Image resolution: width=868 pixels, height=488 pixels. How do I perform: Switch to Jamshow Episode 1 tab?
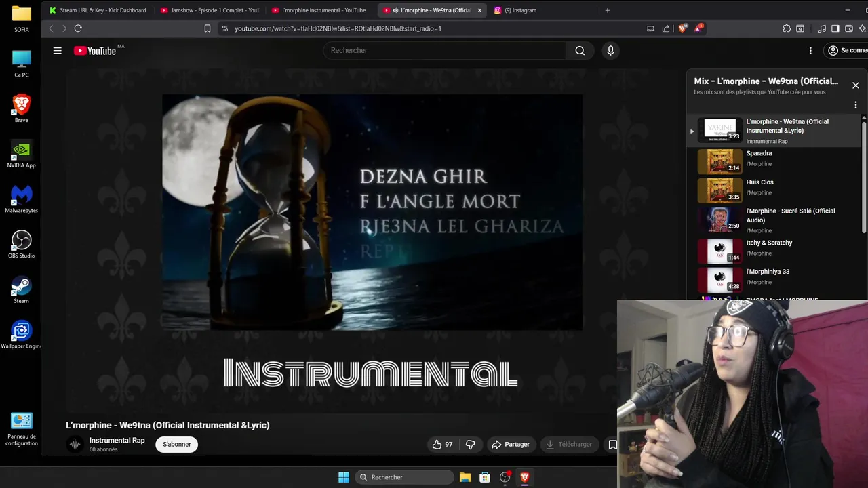point(210,10)
